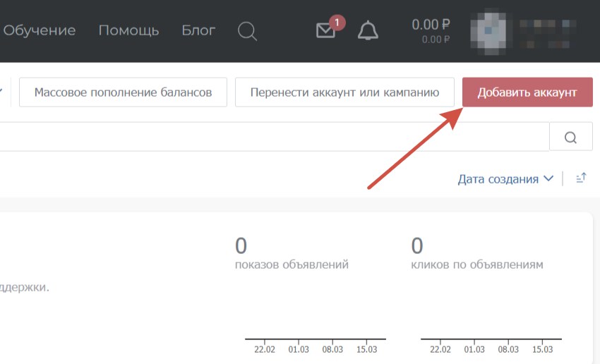Click the blurred username in the header

[552, 30]
